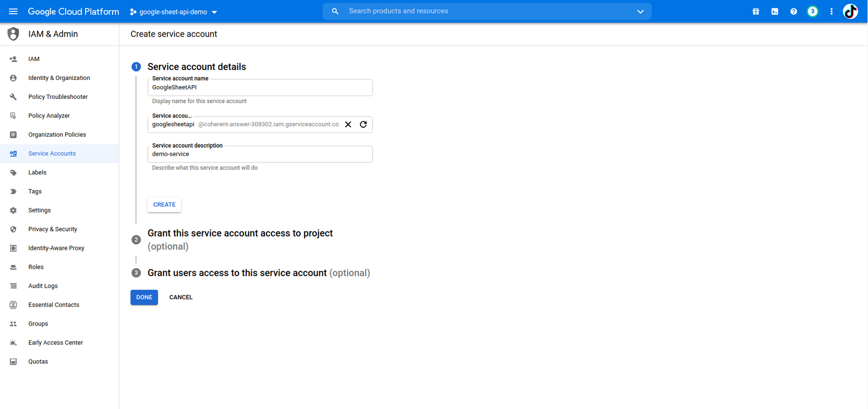Image resolution: width=868 pixels, height=409 pixels.
Task: Click the Labels tag icon
Action: click(x=13, y=172)
